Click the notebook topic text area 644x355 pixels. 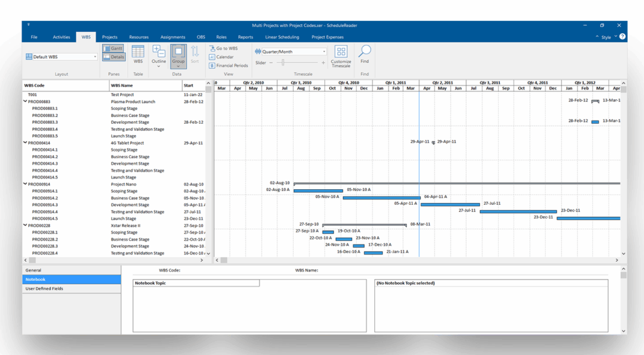click(x=491, y=309)
